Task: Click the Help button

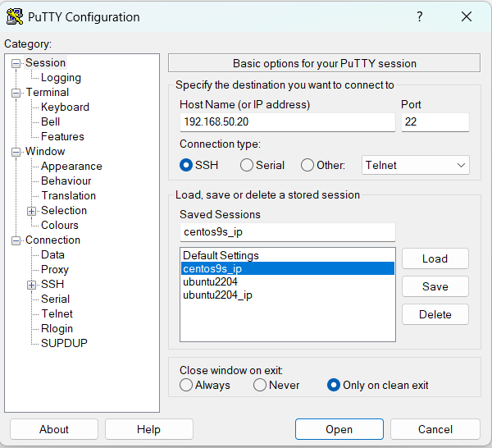Action: click(x=149, y=429)
